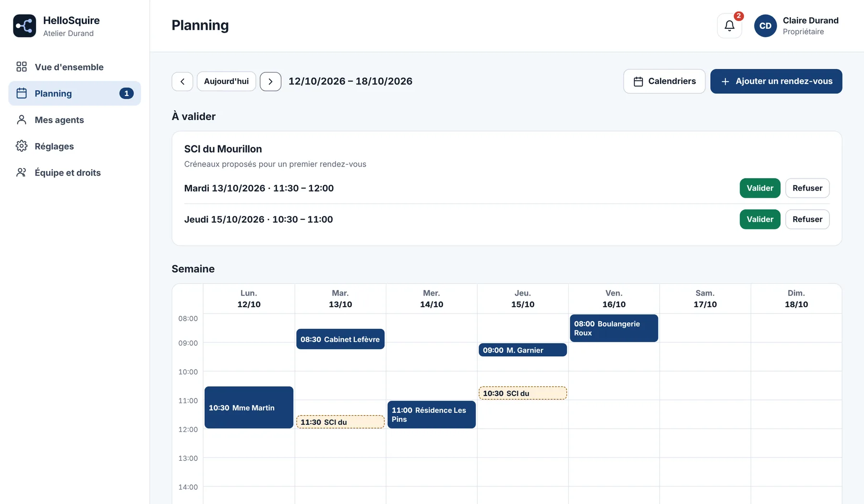Open the 11:00 Résidence Les Pins event
Viewport: 864px width, 504px height.
(432, 415)
